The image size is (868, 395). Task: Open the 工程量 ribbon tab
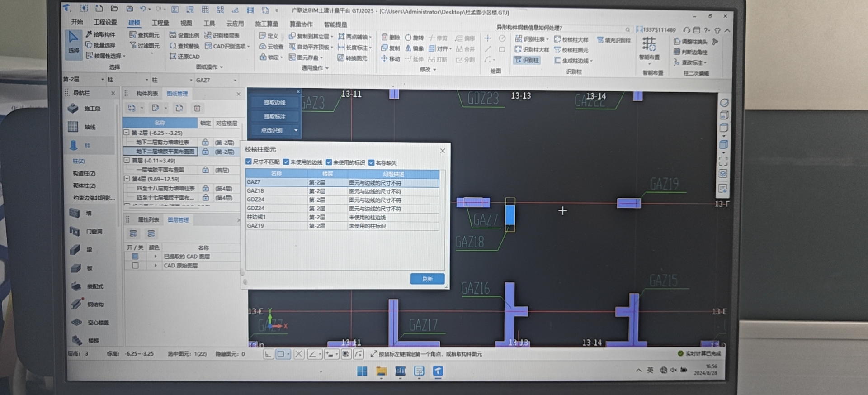point(160,23)
